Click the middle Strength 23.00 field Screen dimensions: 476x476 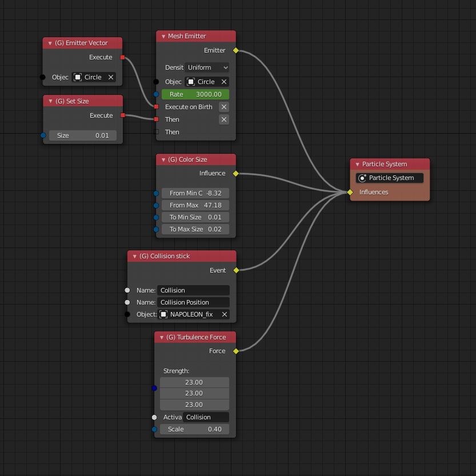(x=194, y=393)
